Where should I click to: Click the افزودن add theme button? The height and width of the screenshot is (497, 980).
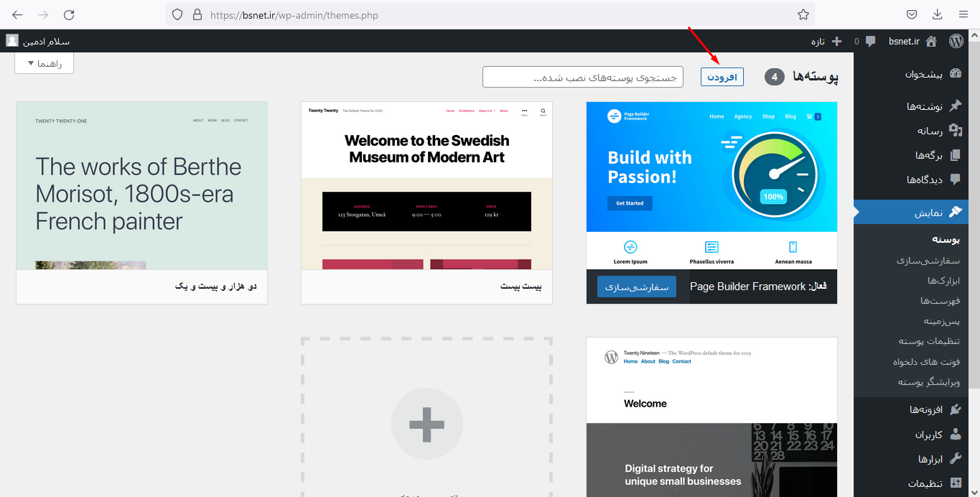722,77
